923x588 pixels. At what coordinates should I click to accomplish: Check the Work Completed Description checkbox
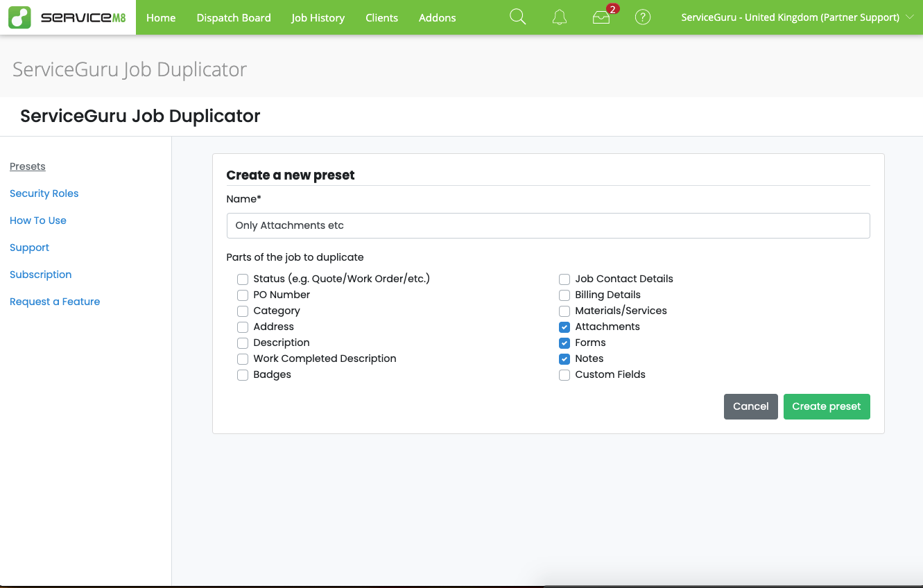[x=243, y=359]
